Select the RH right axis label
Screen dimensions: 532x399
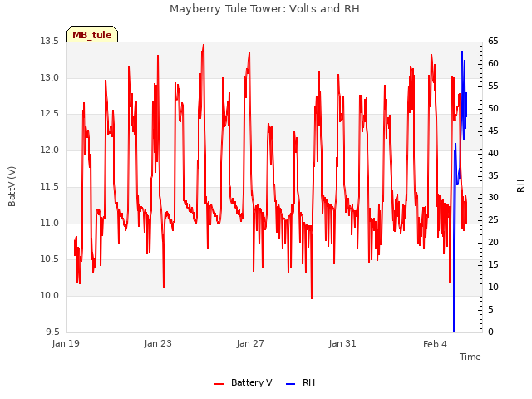point(520,186)
